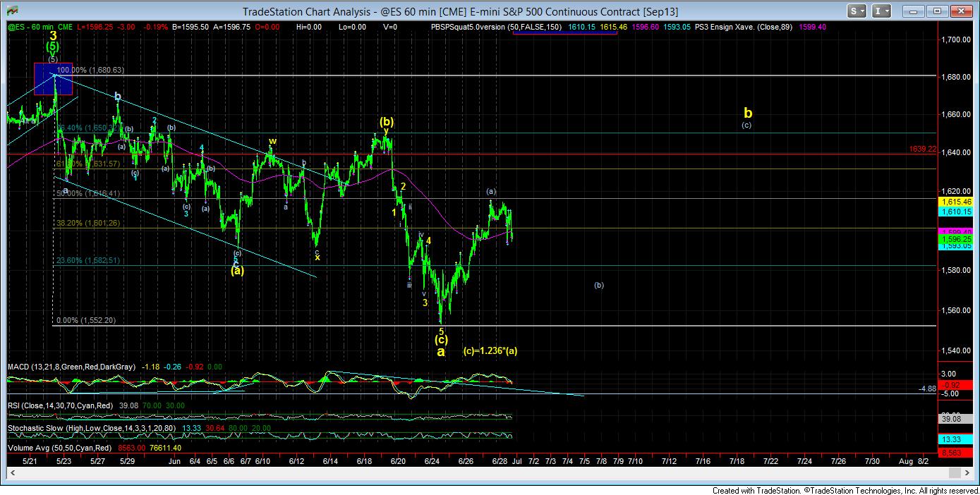
Task: Open the S symbol-link dropdown
Action: point(857,11)
